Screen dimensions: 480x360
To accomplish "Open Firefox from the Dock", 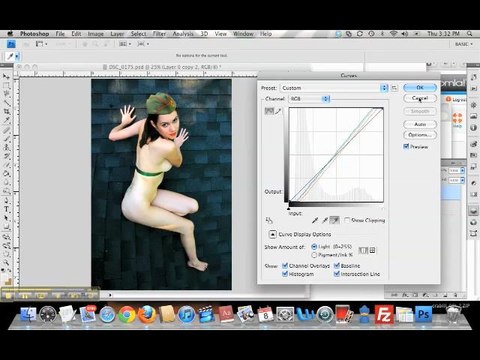I will (x=147, y=314).
